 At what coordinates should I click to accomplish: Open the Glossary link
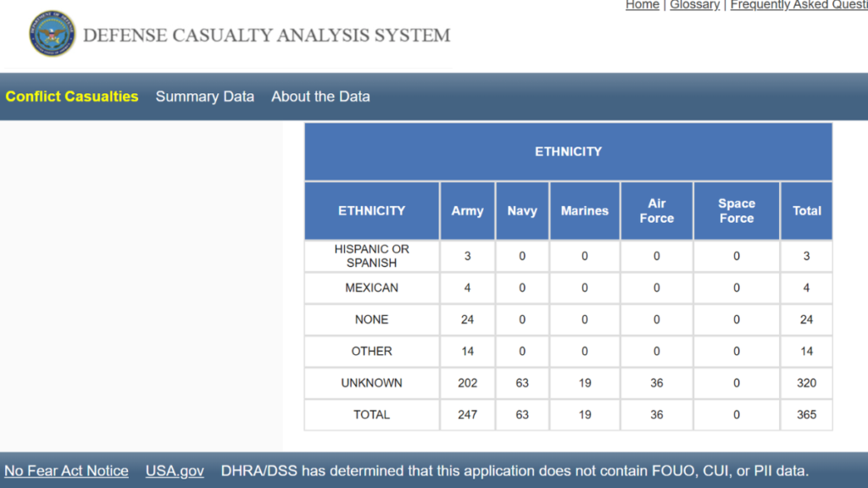click(694, 5)
